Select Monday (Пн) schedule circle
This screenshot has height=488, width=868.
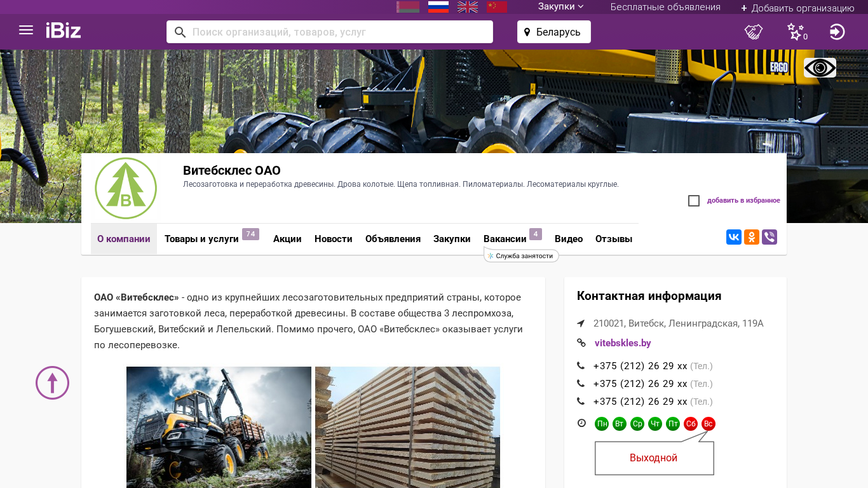click(602, 424)
